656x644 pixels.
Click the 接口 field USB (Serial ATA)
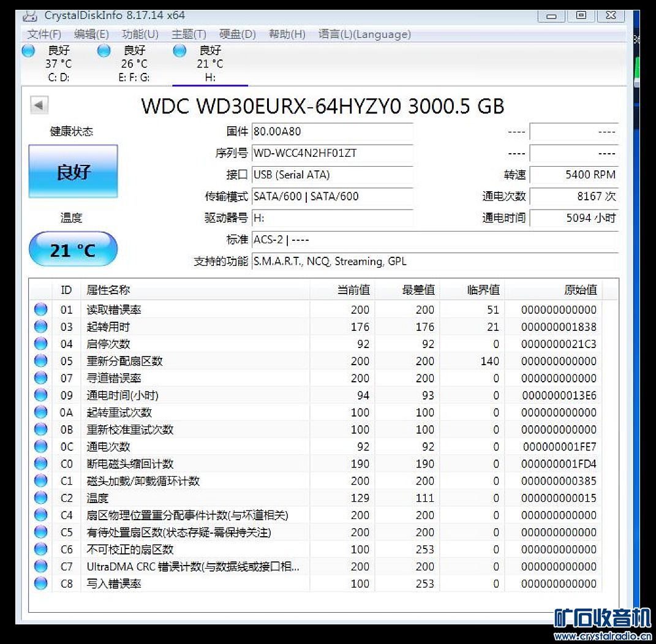pyautogui.click(x=332, y=175)
